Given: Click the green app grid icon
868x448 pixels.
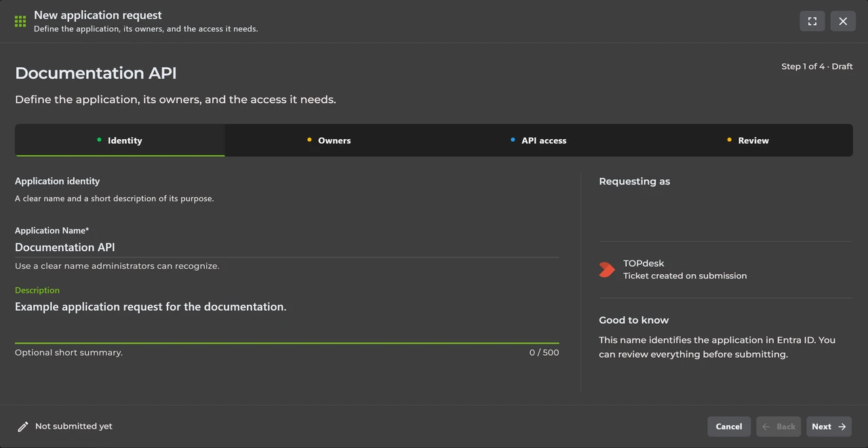Looking at the screenshot, I should (x=20, y=22).
